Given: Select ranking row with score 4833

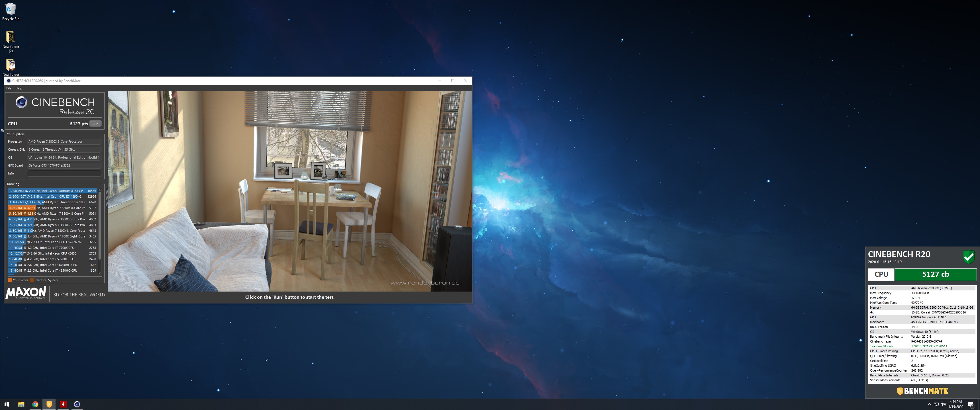Looking at the screenshot, I should click(x=52, y=225).
